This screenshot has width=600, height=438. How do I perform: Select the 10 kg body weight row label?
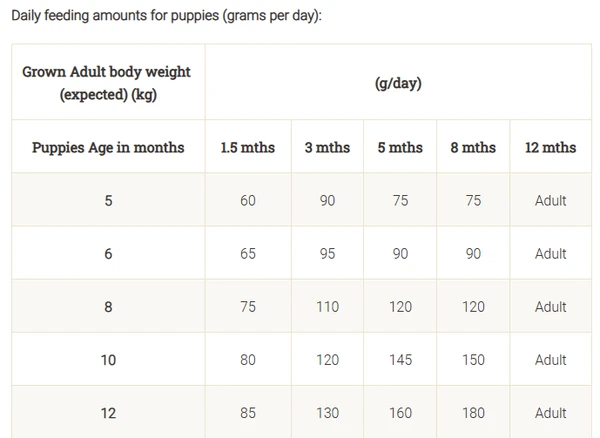108,360
